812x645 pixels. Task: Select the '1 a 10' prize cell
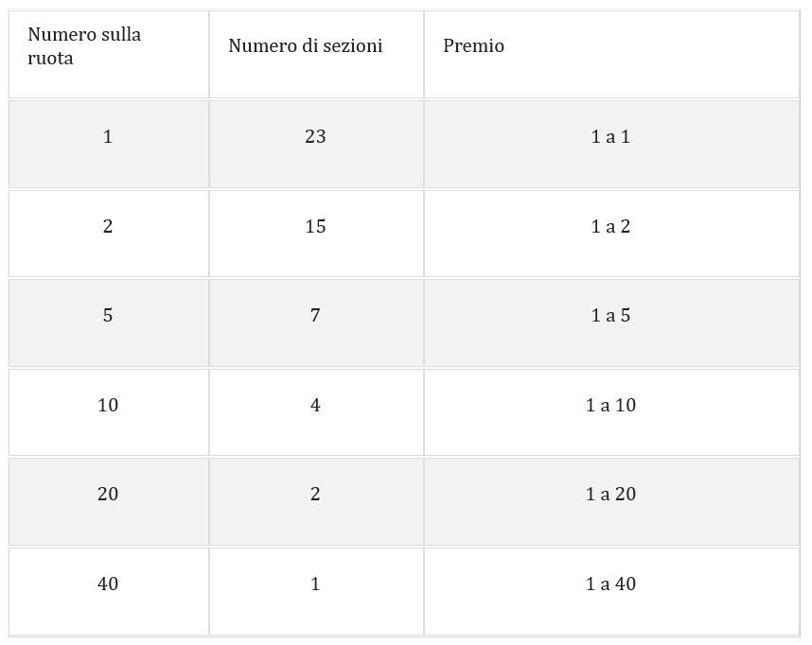610,406
